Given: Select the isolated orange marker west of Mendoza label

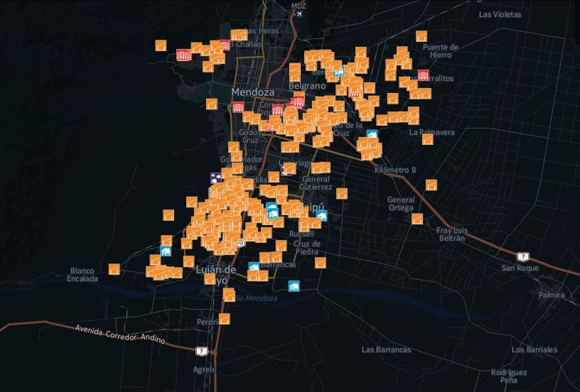Looking at the screenshot, I should click(211, 104).
